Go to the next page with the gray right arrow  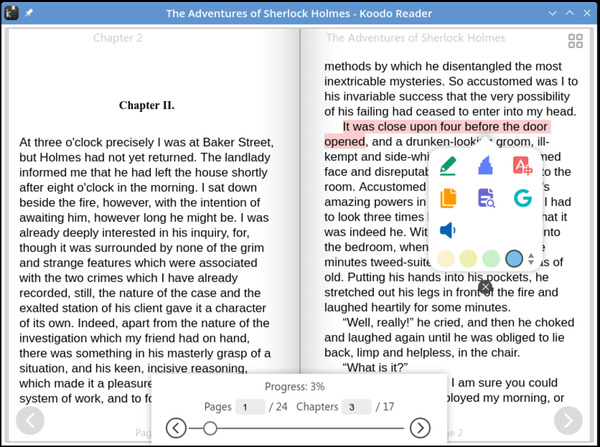click(x=568, y=420)
